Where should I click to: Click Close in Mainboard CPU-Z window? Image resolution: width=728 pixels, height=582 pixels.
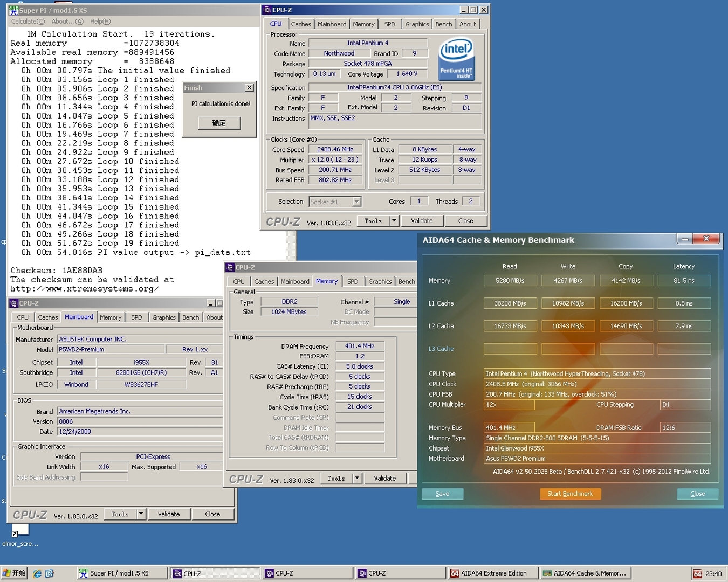[212, 515]
